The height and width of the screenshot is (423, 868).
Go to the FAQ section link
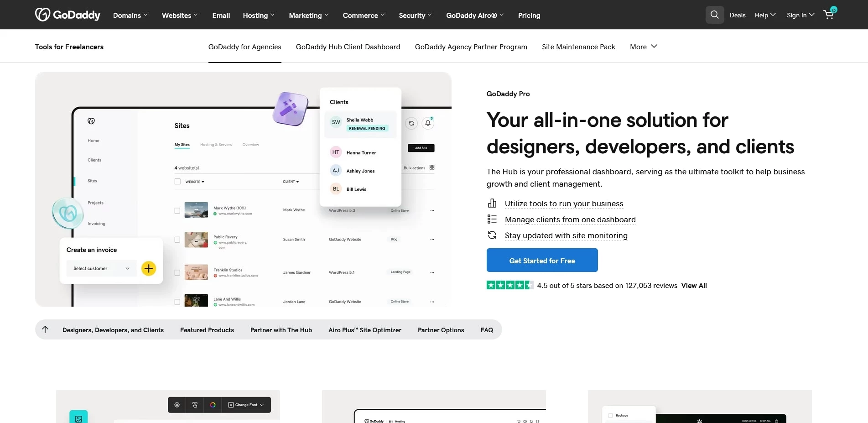tap(486, 330)
